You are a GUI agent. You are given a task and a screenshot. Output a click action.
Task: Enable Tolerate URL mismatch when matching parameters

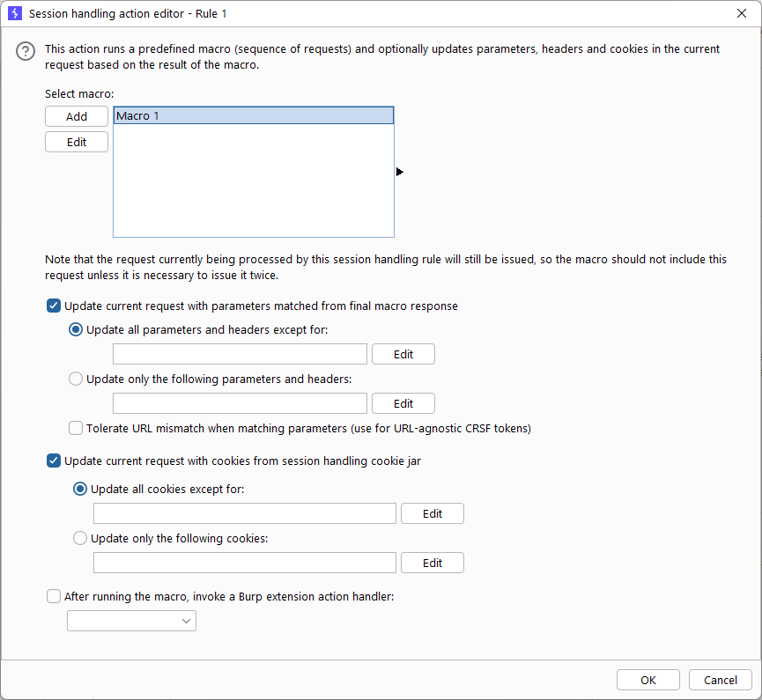pos(76,428)
